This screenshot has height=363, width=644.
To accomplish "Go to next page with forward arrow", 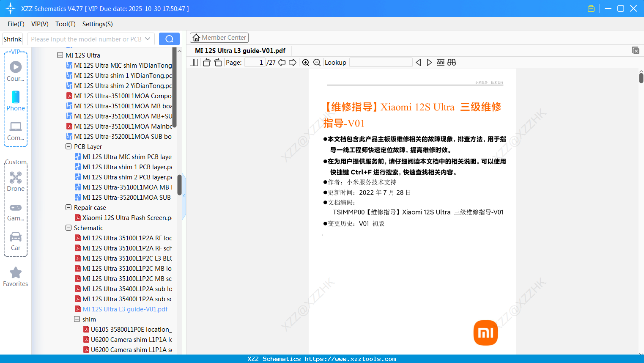I will point(292,62).
